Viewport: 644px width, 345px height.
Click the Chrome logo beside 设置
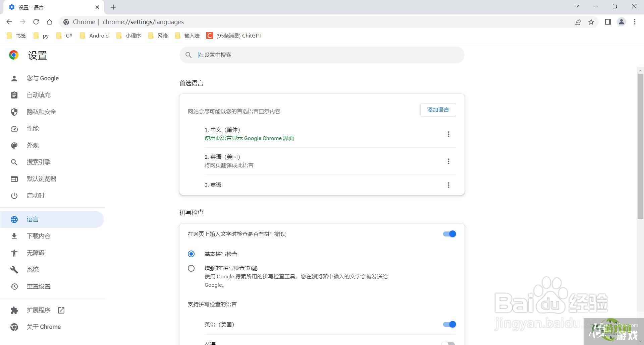pos(14,55)
